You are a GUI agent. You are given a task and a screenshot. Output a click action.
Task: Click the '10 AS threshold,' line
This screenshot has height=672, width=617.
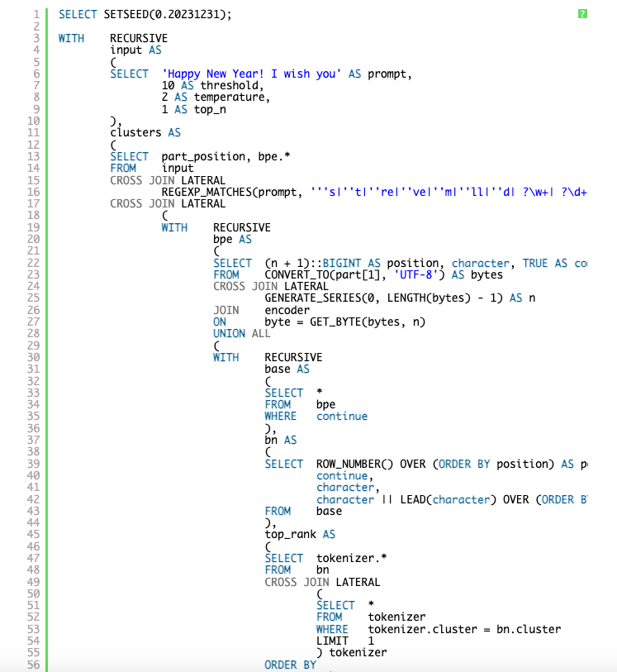click(x=213, y=85)
